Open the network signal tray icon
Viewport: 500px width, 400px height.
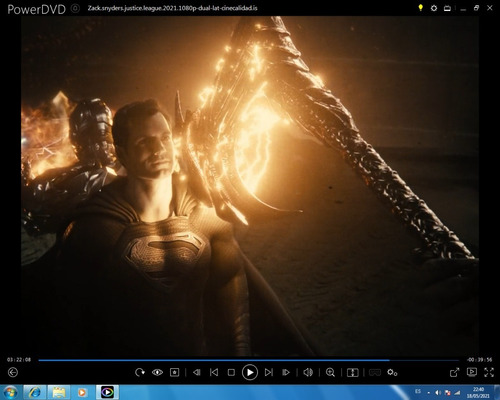(457, 393)
